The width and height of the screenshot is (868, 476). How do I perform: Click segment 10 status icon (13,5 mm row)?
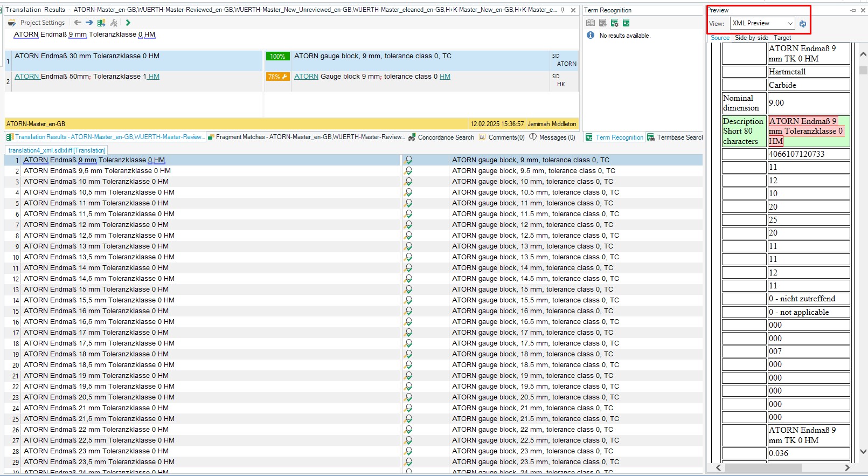coord(408,257)
